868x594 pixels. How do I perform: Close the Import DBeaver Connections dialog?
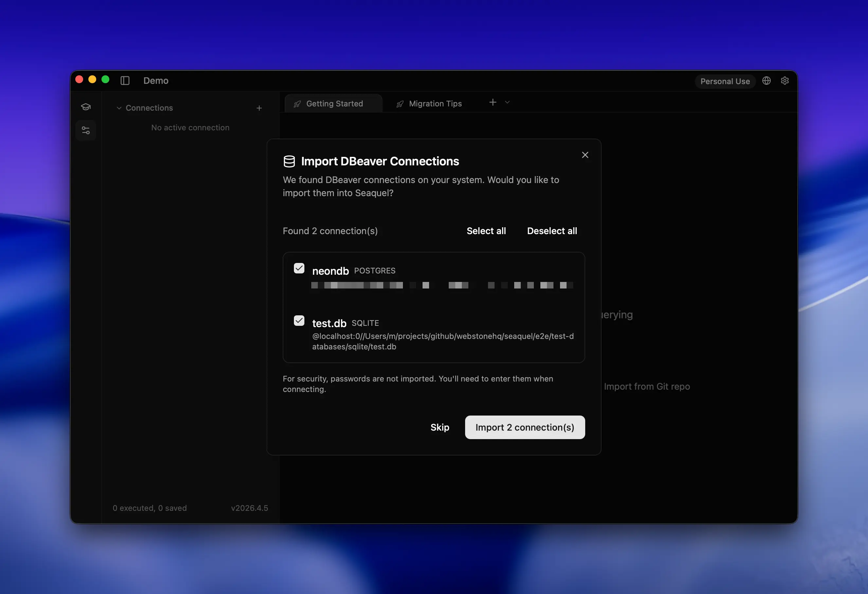(585, 155)
